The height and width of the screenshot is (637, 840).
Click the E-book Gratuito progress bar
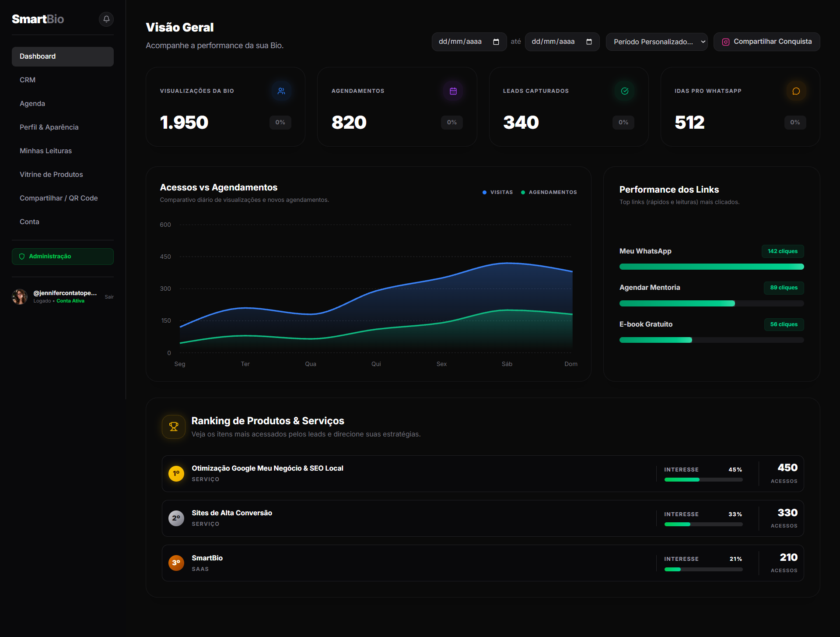coord(711,340)
